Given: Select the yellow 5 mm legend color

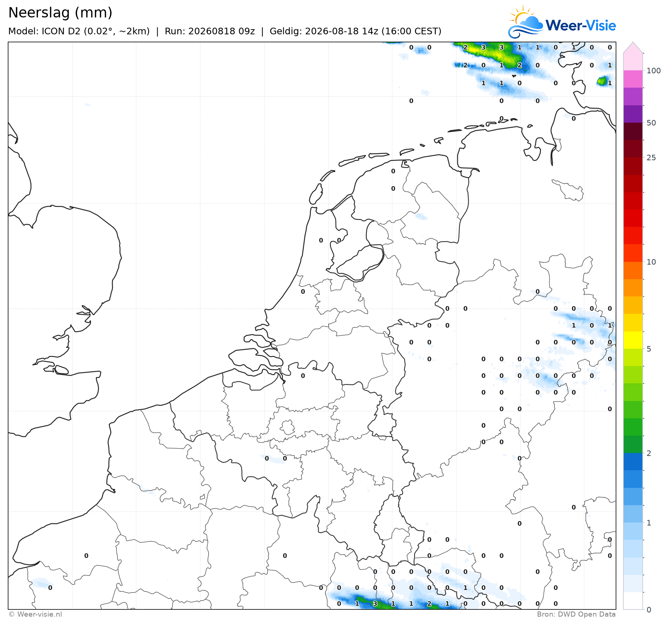Looking at the screenshot, I should coord(633,340).
